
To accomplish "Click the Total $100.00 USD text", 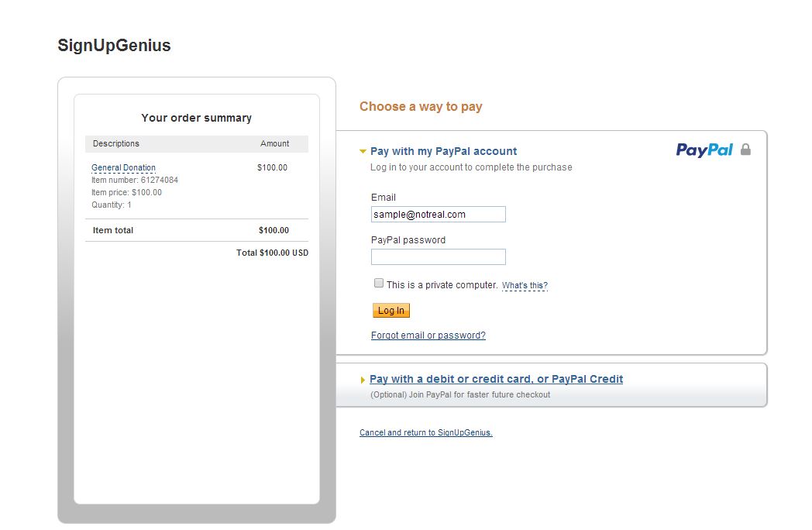I will (273, 253).
